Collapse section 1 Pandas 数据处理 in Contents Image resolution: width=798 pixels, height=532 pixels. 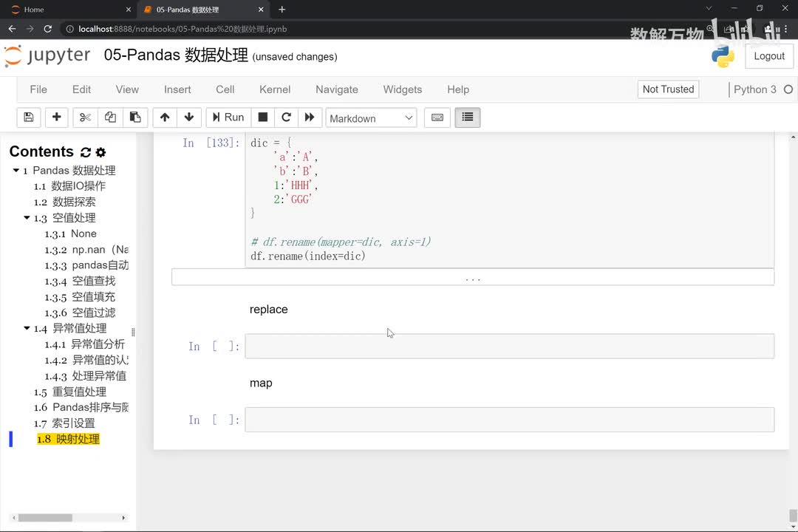[16, 170]
